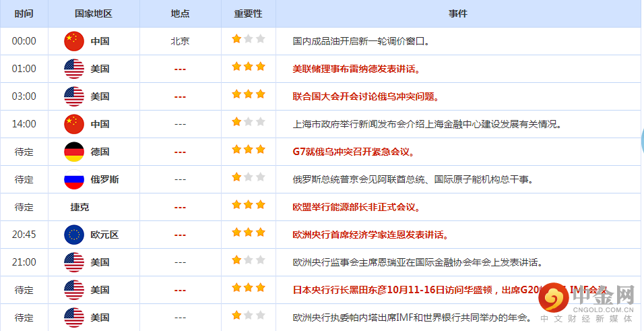Screen dimensions: 644x331
Task: Select the 03:00 time cell
Action: pos(24,96)
